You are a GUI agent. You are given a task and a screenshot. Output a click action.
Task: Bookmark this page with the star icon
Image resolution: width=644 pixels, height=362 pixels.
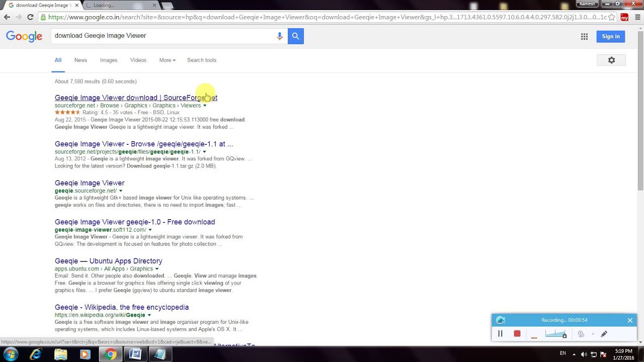pyautogui.click(x=611, y=17)
